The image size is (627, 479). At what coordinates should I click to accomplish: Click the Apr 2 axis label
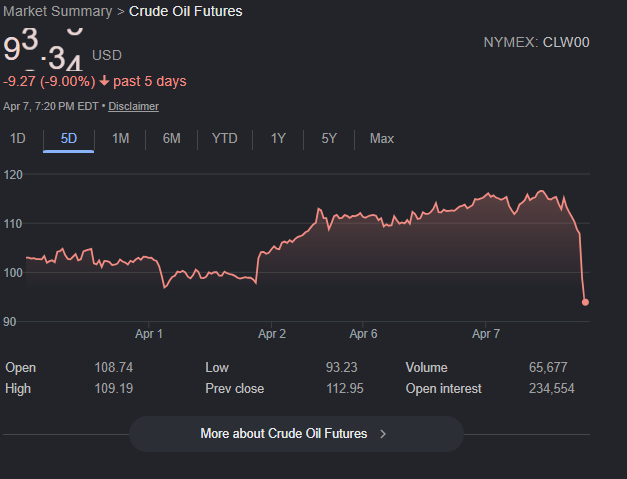pyautogui.click(x=272, y=334)
